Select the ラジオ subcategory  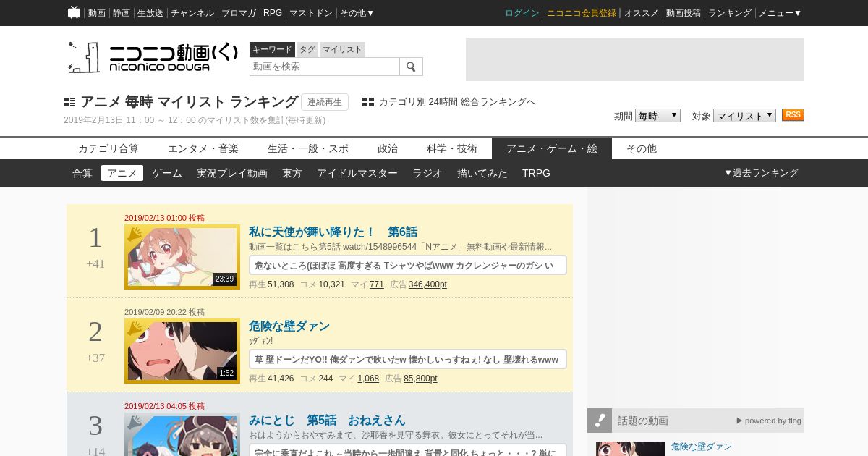click(427, 173)
